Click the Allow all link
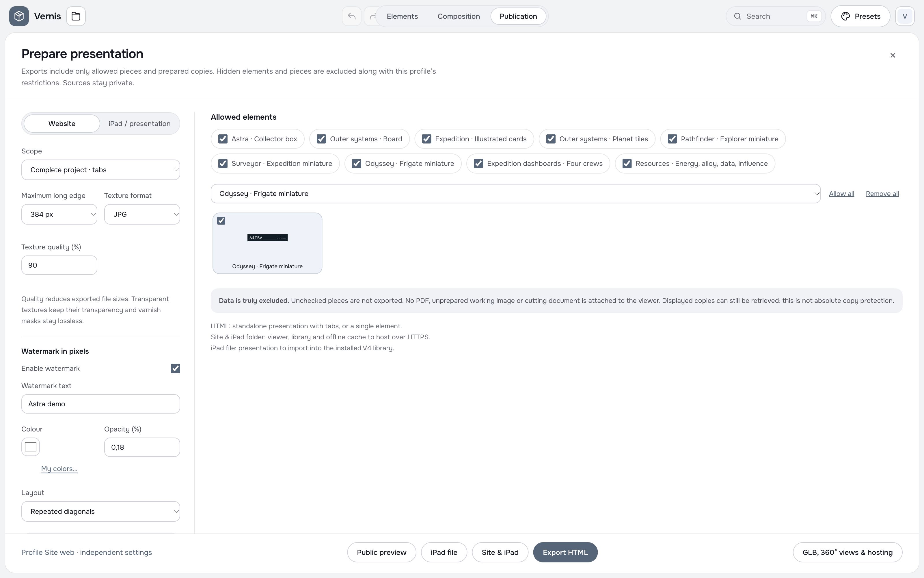Viewport: 924px width, 578px height. pos(841,194)
